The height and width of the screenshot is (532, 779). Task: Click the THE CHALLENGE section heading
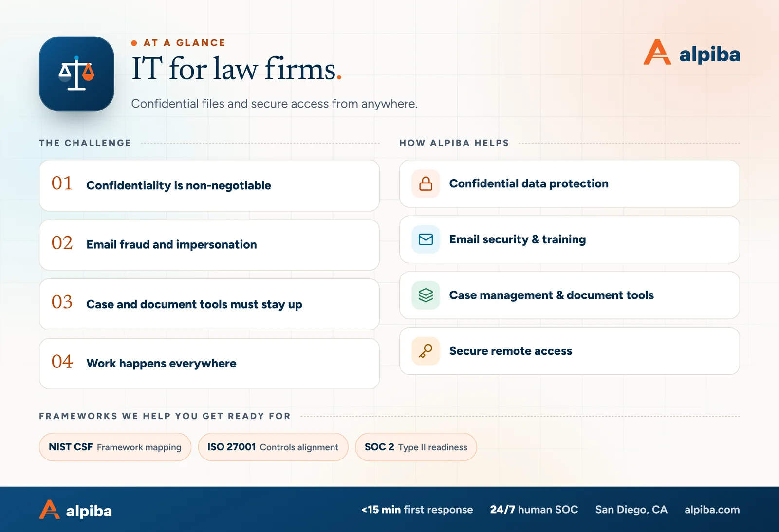pyautogui.click(x=85, y=143)
